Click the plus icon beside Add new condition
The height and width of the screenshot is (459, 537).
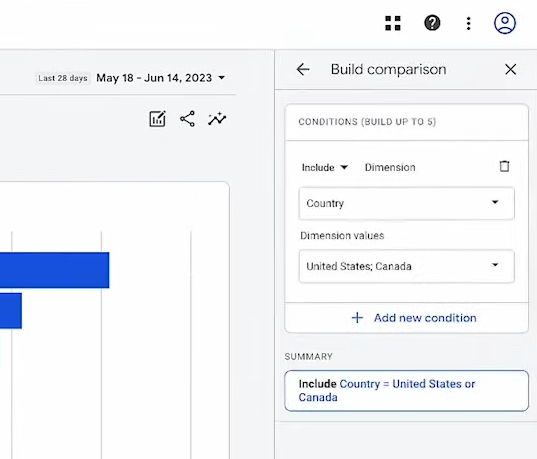pyautogui.click(x=357, y=318)
